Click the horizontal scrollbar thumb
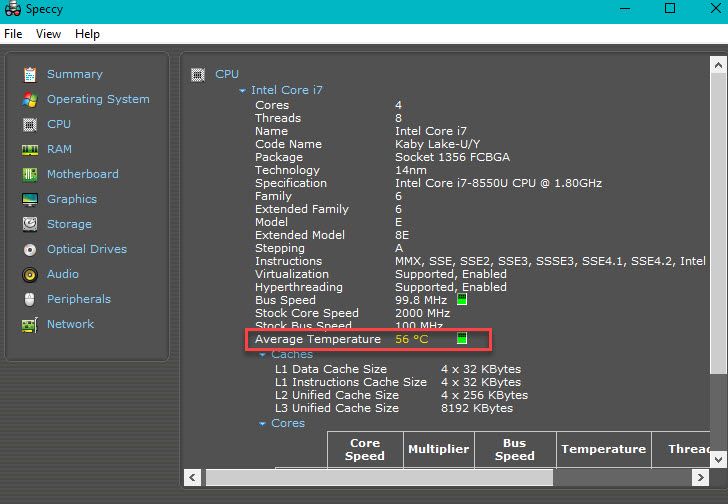Image resolution: width=728 pixels, height=504 pixels. (379, 478)
